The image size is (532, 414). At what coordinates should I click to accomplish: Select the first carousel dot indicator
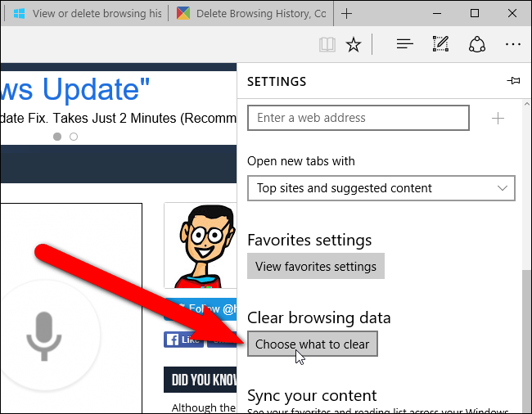(x=57, y=137)
